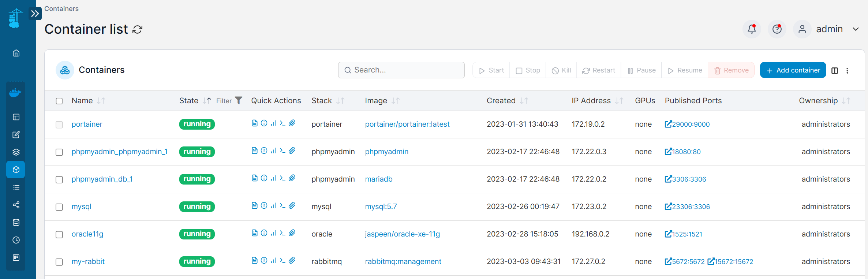Open attach icon for mysql container
Screen dimensions: 868x279
(292, 206)
